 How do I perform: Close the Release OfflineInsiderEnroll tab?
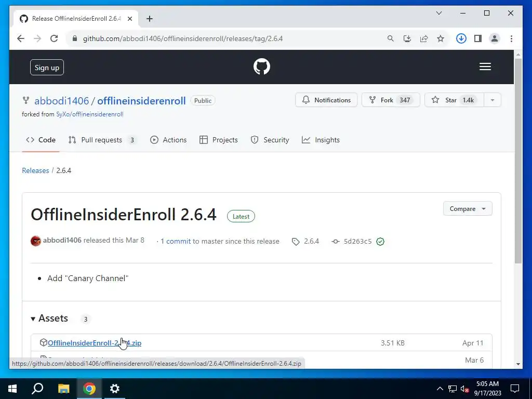pyautogui.click(x=129, y=19)
